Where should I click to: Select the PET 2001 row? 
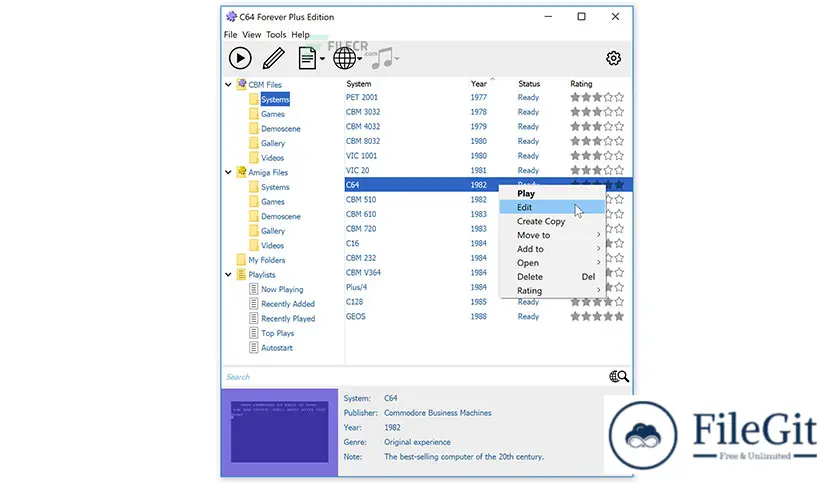point(488,97)
